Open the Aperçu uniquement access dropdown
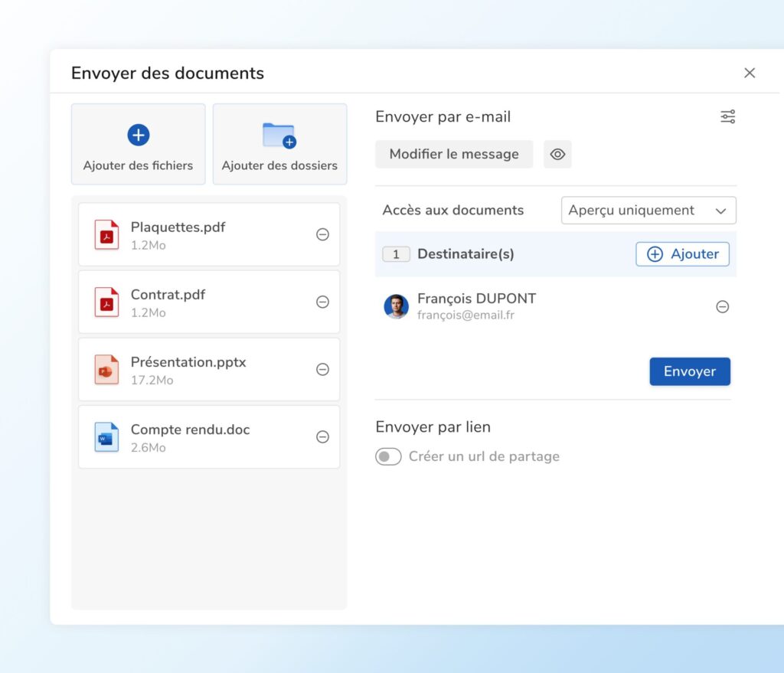784x673 pixels. 648,211
